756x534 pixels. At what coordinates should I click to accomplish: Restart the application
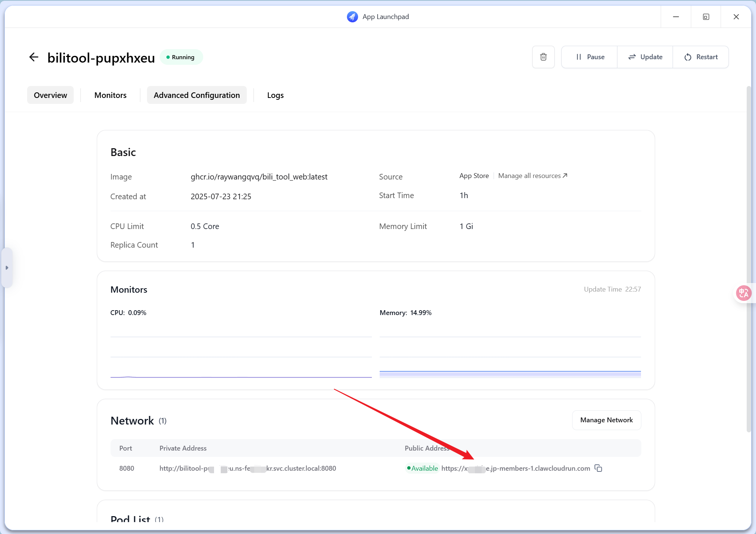pyautogui.click(x=701, y=57)
